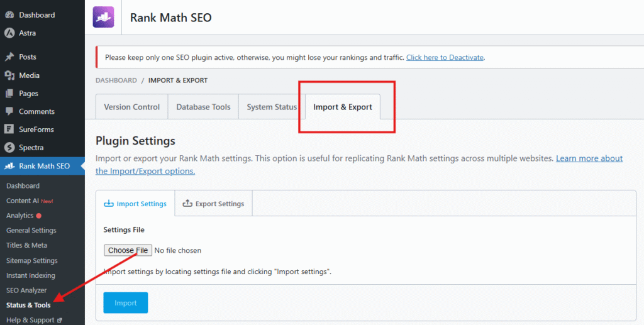The width and height of the screenshot is (644, 325).
Task: Click the purple Rank Math logo in header
Action: click(103, 17)
